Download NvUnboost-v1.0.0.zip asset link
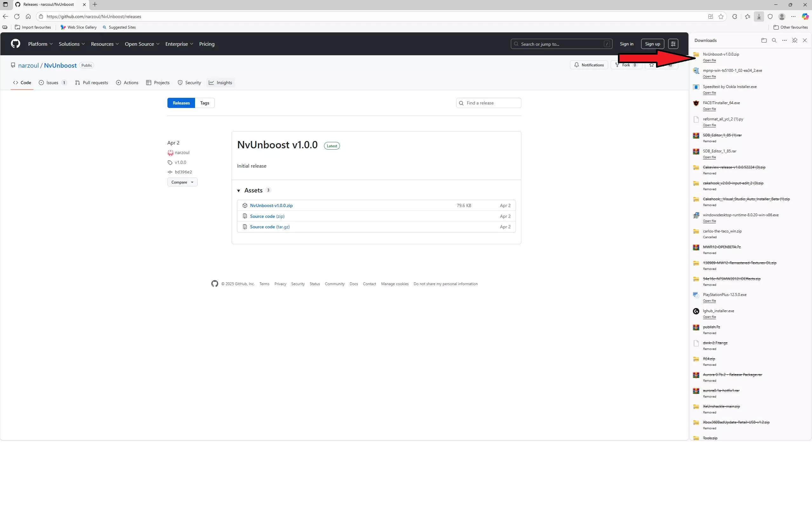The image size is (812, 510). [x=271, y=205]
